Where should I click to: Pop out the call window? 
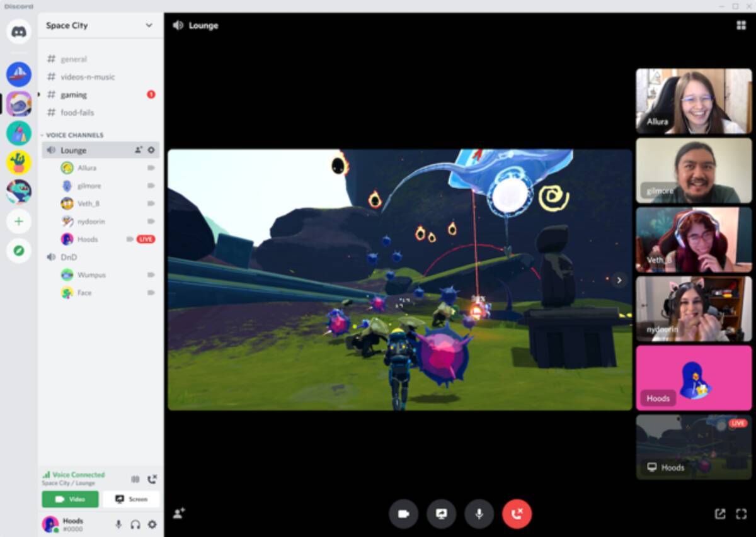pyautogui.click(x=719, y=514)
